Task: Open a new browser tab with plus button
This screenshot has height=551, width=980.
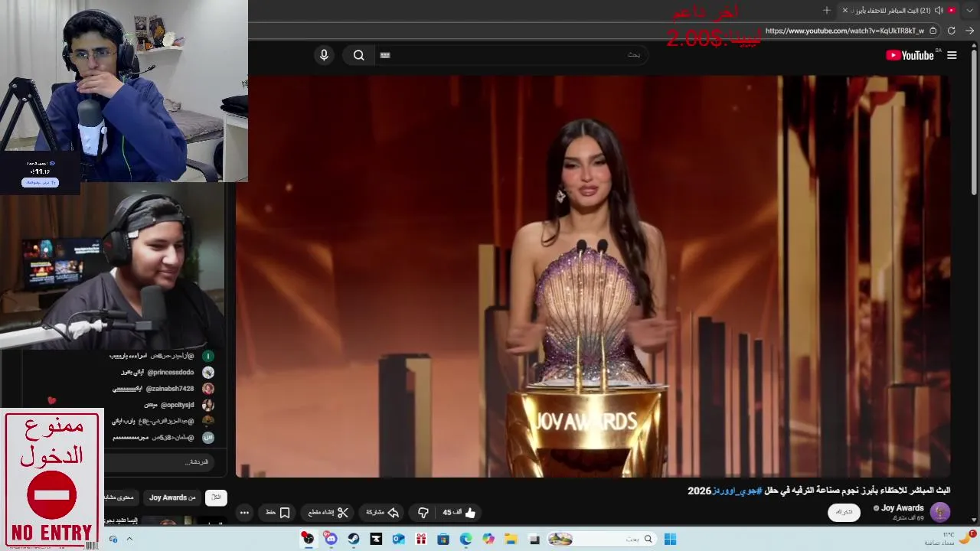Action: tap(826, 10)
